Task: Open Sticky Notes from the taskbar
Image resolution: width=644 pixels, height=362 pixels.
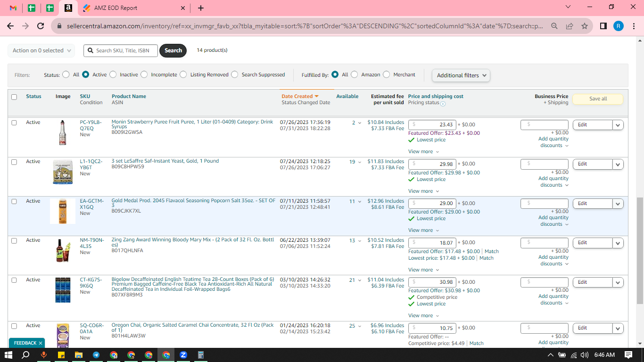Action: click(x=61, y=355)
